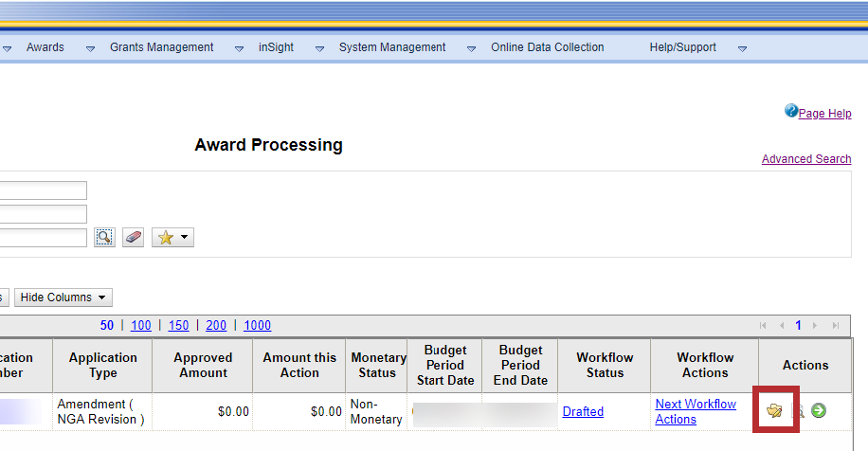Expand the Hide Columns dropdown
Viewport: 868px width, 451px height.
(x=63, y=298)
